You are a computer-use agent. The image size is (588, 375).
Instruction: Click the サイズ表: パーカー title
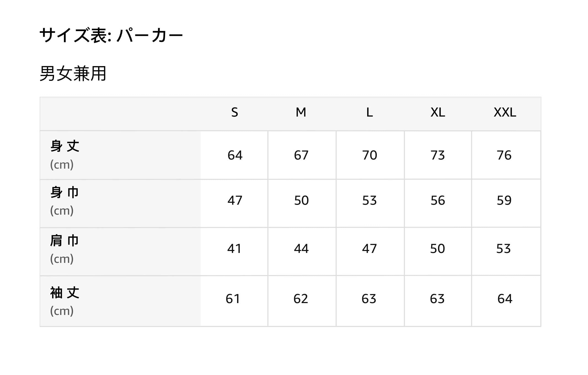tap(111, 36)
